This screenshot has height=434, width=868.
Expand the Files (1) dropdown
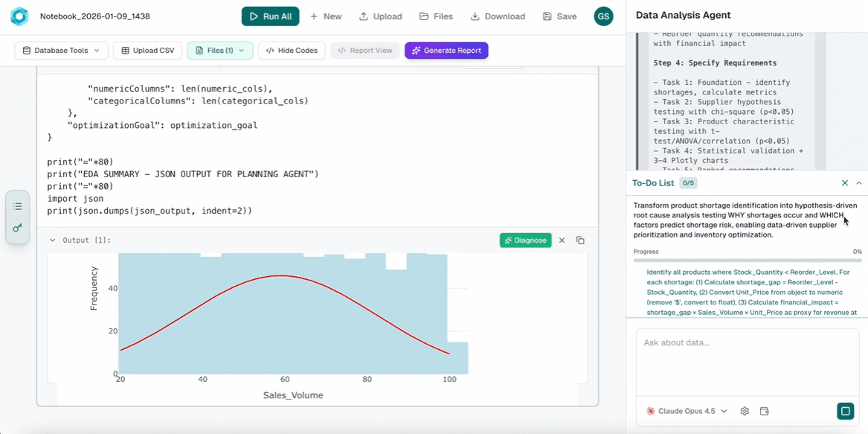(220, 50)
